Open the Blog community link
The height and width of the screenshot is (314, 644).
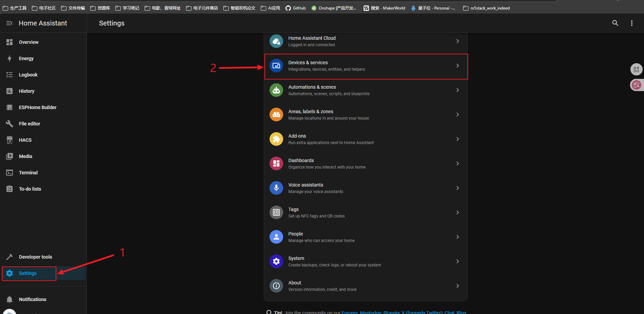[x=461, y=312]
